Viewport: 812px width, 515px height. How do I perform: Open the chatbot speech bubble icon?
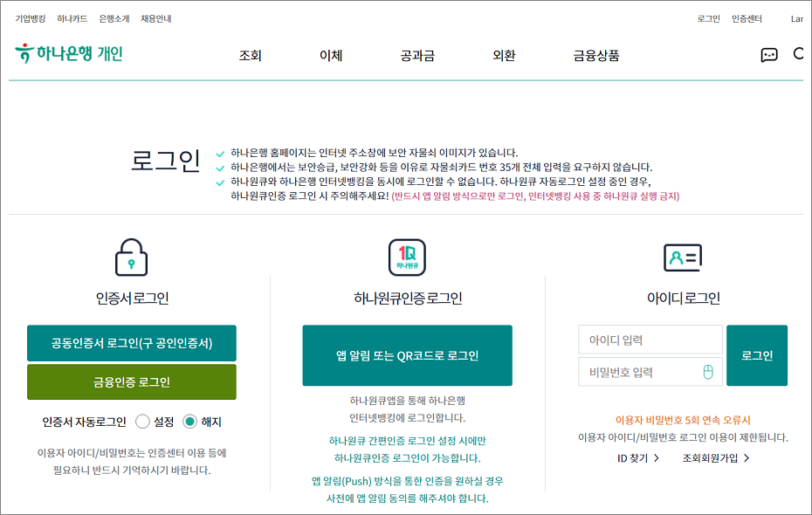[769, 54]
